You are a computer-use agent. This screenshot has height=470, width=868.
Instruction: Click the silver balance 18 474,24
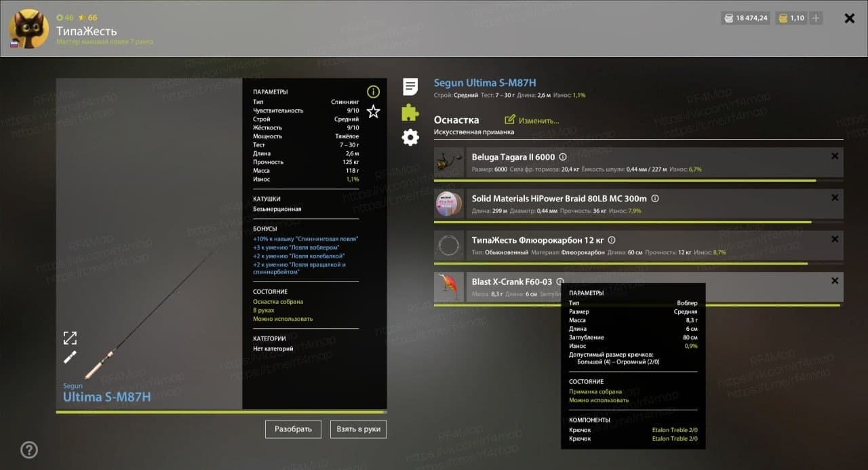pyautogui.click(x=746, y=18)
